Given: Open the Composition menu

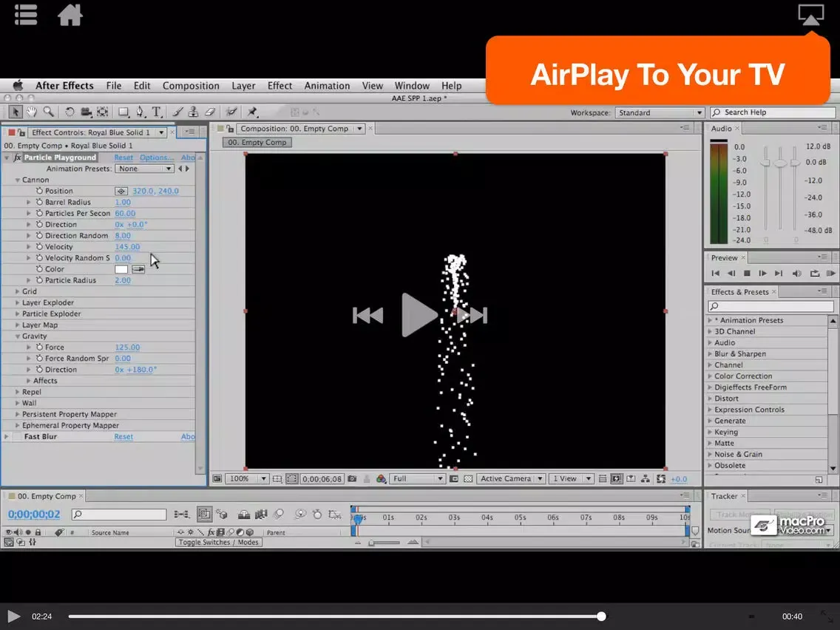Looking at the screenshot, I should tap(191, 86).
